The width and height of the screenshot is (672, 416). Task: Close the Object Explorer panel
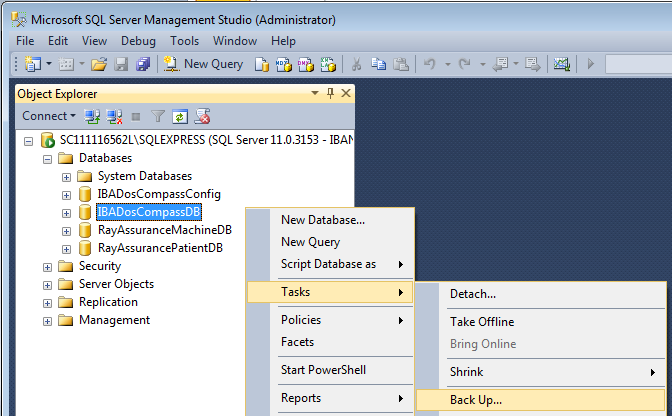pyautogui.click(x=346, y=93)
